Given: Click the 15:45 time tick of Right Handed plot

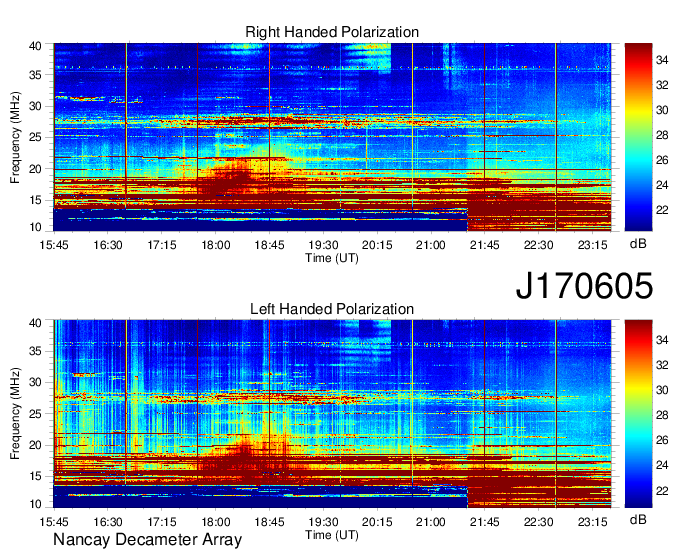Looking at the screenshot, I should [54, 245].
